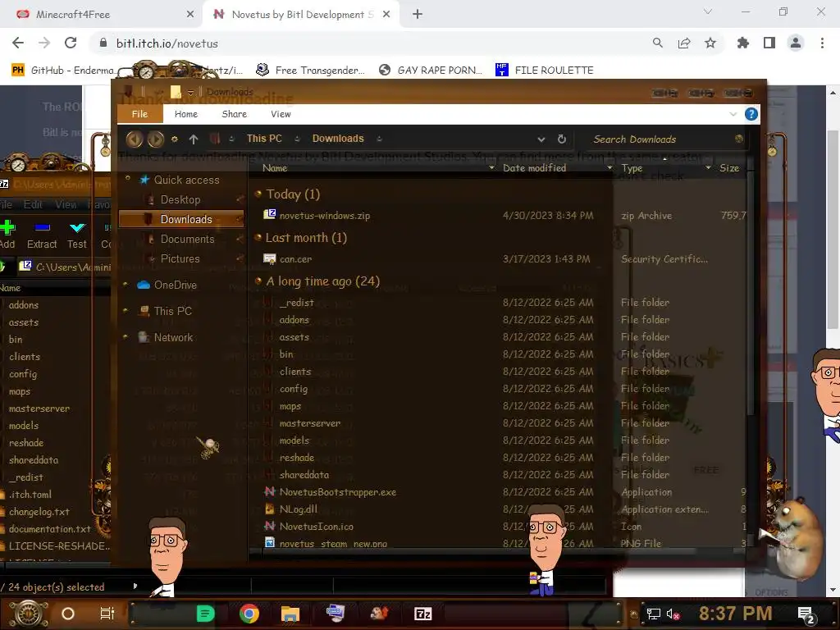Select changelog.txt in 7-Zip list

pos(39,512)
